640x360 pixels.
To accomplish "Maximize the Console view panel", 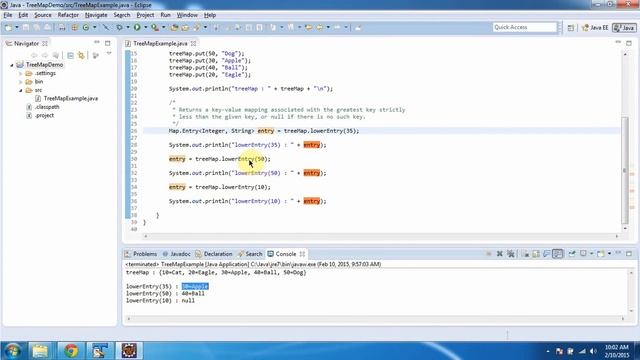I will click(629, 254).
